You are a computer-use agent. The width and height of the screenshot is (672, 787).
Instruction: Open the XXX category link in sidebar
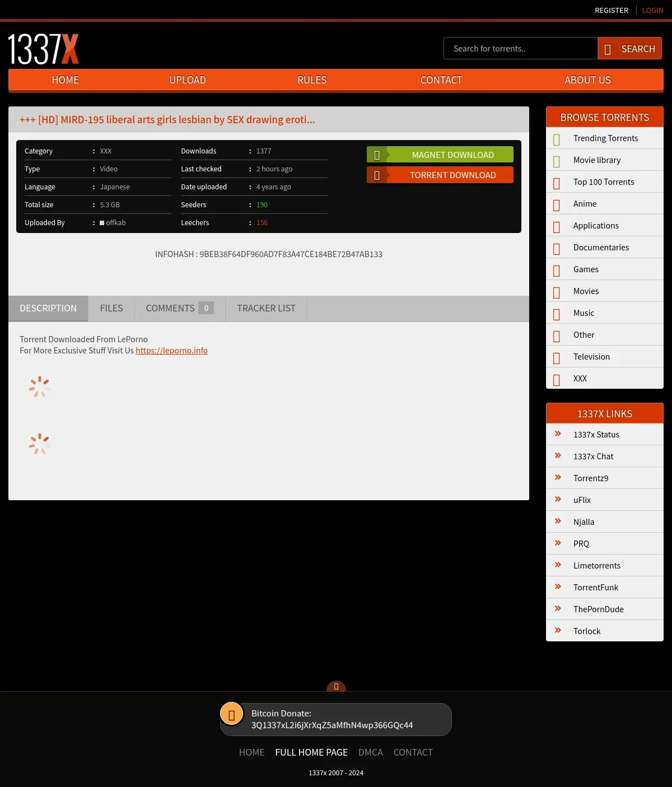click(x=580, y=379)
